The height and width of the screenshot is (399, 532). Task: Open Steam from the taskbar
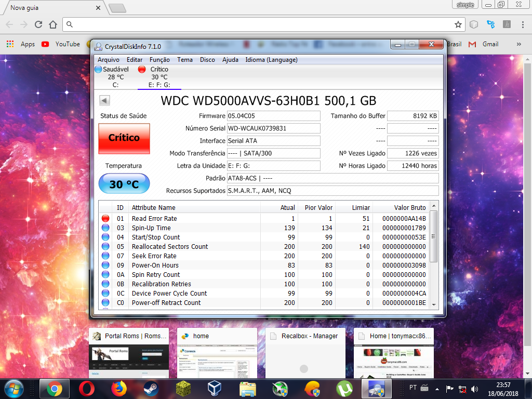point(151,389)
